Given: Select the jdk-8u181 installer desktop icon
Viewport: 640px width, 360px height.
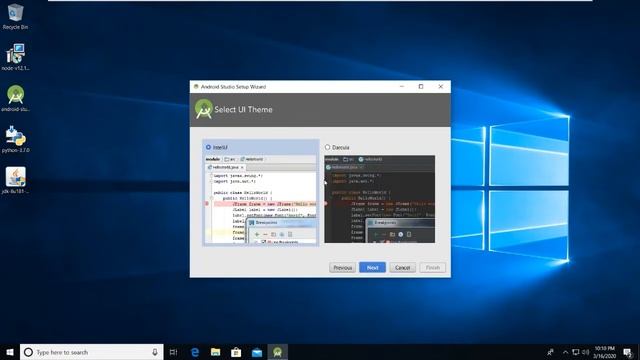Looking at the screenshot, I should [x=16, y=180].
